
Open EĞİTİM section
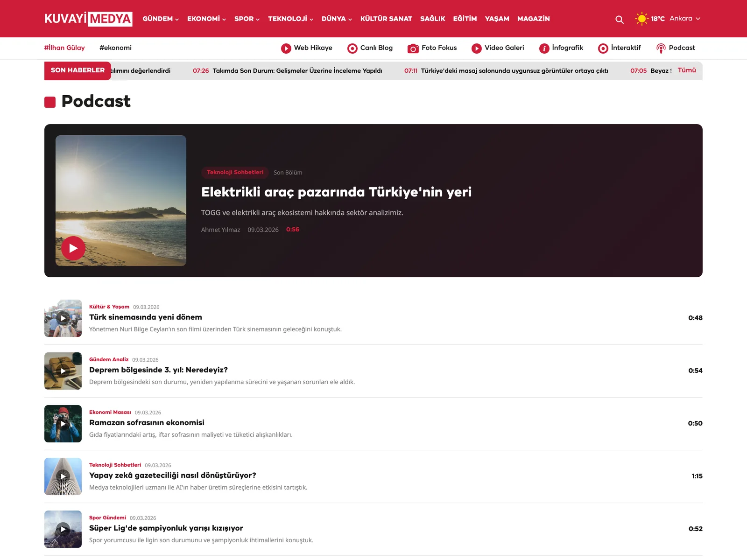pos(465,19)
